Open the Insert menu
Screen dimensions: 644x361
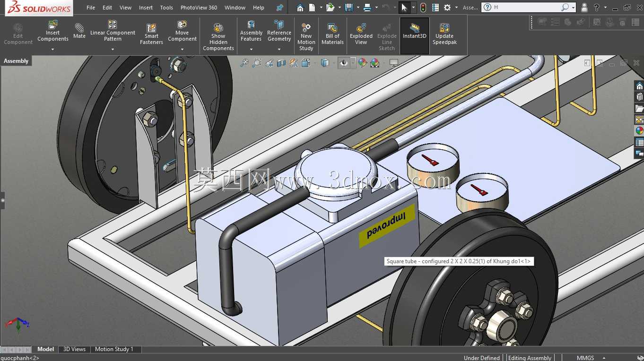click(x=146, y=8)
